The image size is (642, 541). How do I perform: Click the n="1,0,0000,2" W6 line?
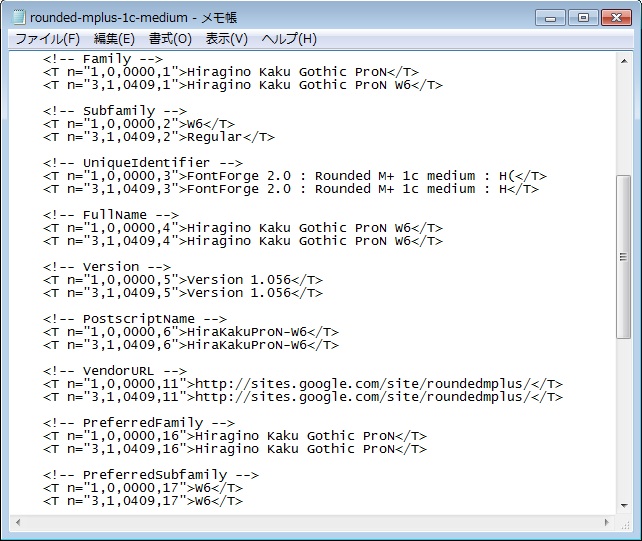click(x=139, y=124)
